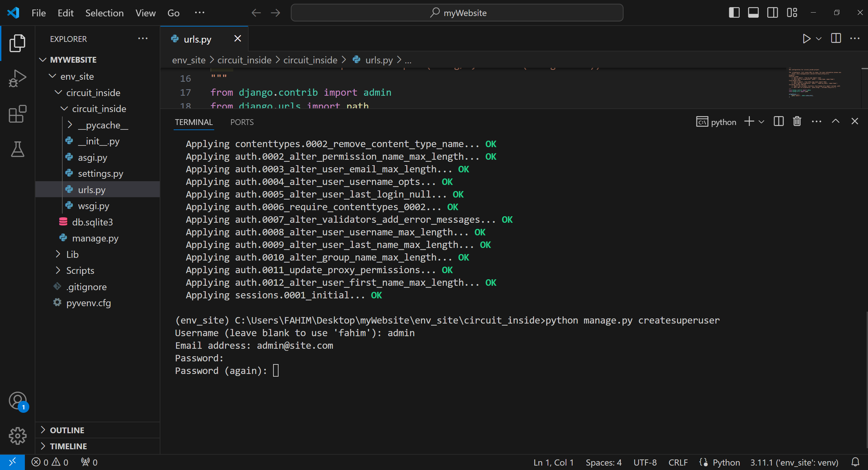
Task: Open the Go menu
Action: tap(173, 13)
